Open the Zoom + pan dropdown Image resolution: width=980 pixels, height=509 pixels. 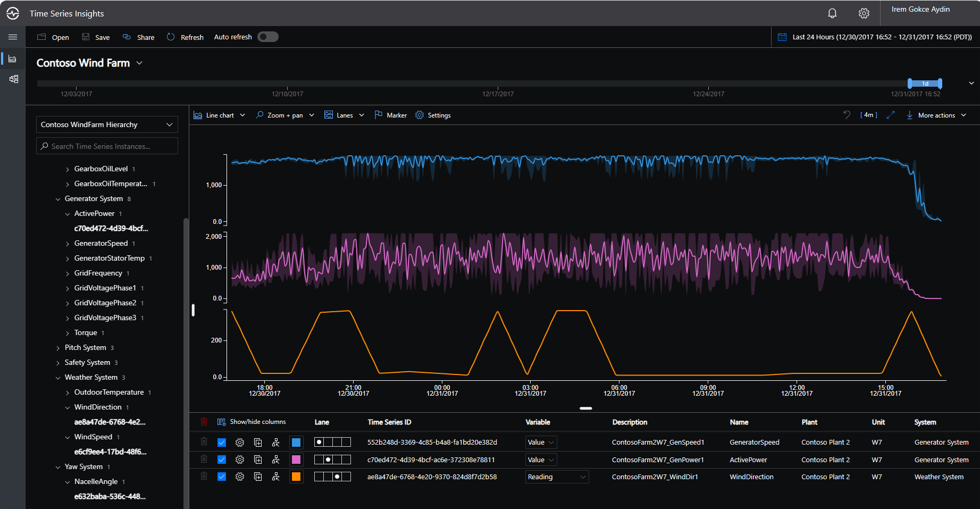(285, 115)
